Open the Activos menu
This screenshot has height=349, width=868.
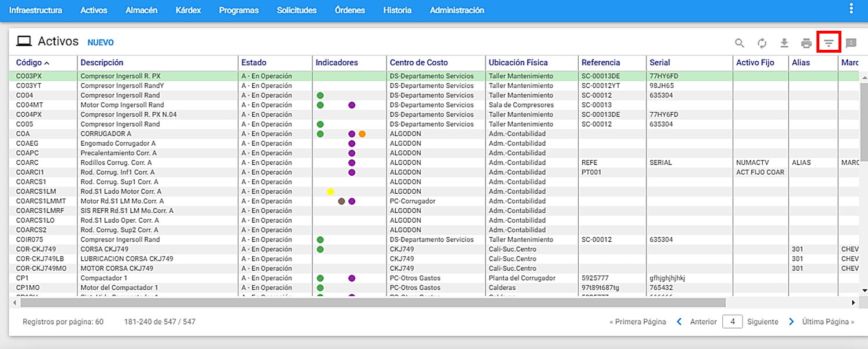tap(94, 10)
